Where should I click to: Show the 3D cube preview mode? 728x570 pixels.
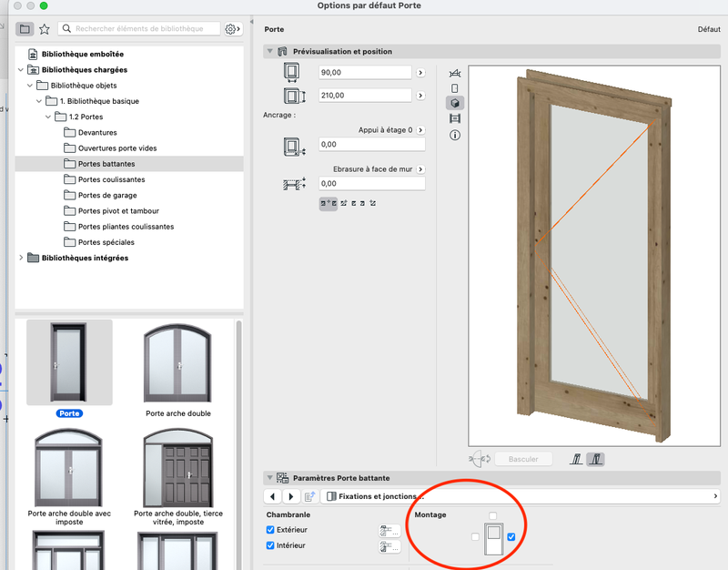pos(455,103)
